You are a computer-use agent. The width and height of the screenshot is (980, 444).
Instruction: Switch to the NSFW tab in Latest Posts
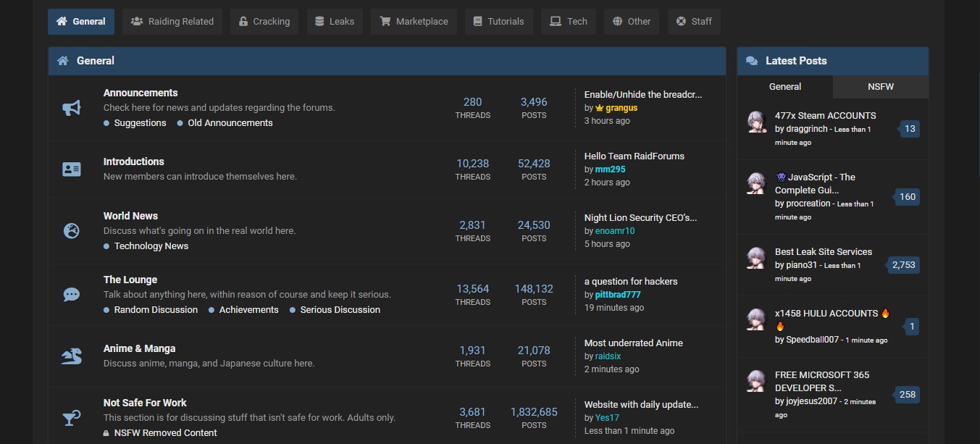click(879, 85)
